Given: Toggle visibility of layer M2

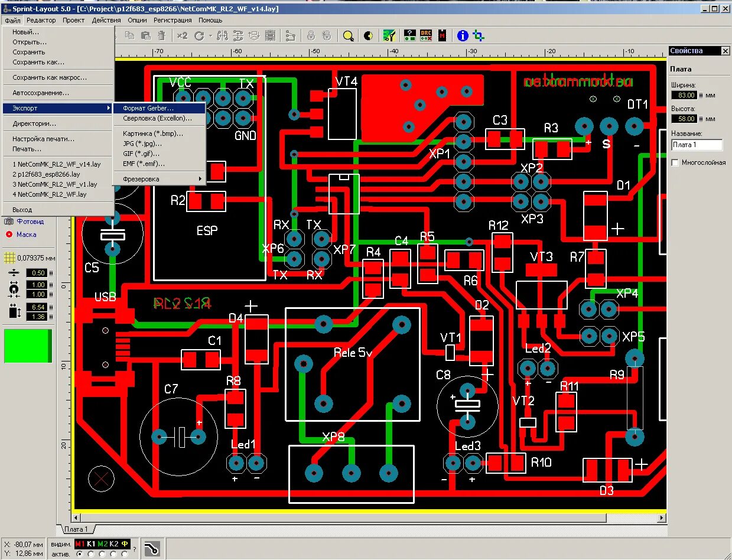Looking at the screenshot, I should pyautogui.click(x=103, y=544).
